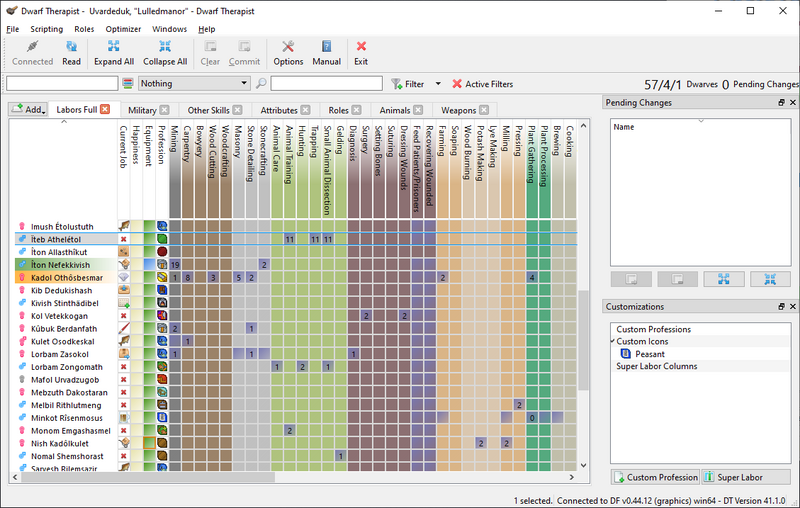Click the magnifier search icon
800x508 pixels.
tap(261, 84)
